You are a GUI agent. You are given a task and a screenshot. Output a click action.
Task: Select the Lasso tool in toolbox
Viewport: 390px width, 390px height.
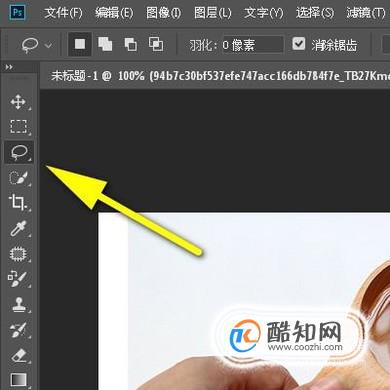pos(19,152)
